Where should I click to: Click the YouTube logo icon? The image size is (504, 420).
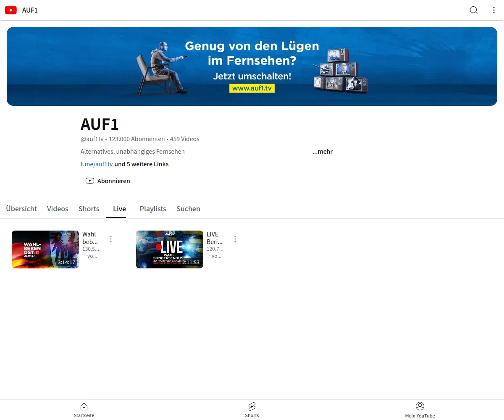[x=11, y=10]
